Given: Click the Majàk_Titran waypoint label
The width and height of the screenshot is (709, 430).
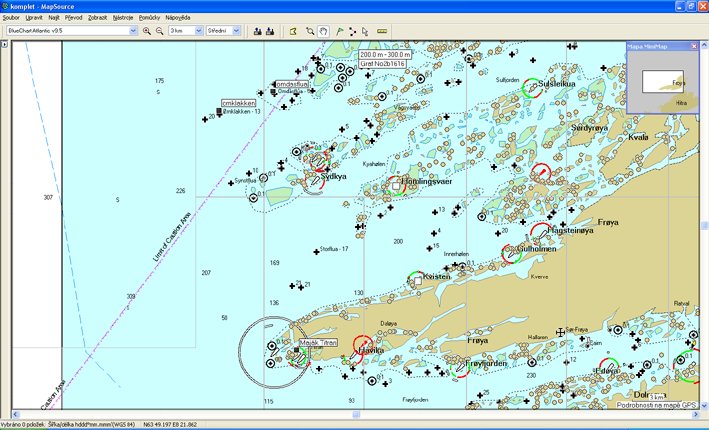Looking at the screenshot, I should click(x=320, y=343).
